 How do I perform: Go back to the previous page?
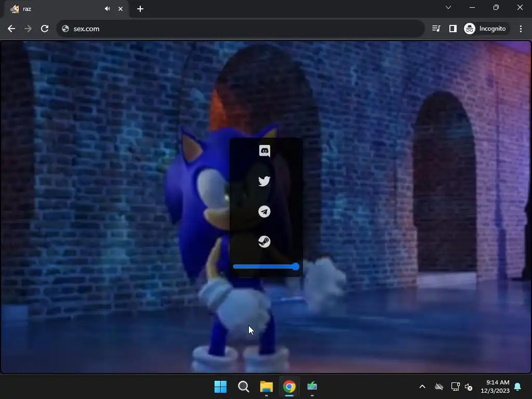pos(11,29)
